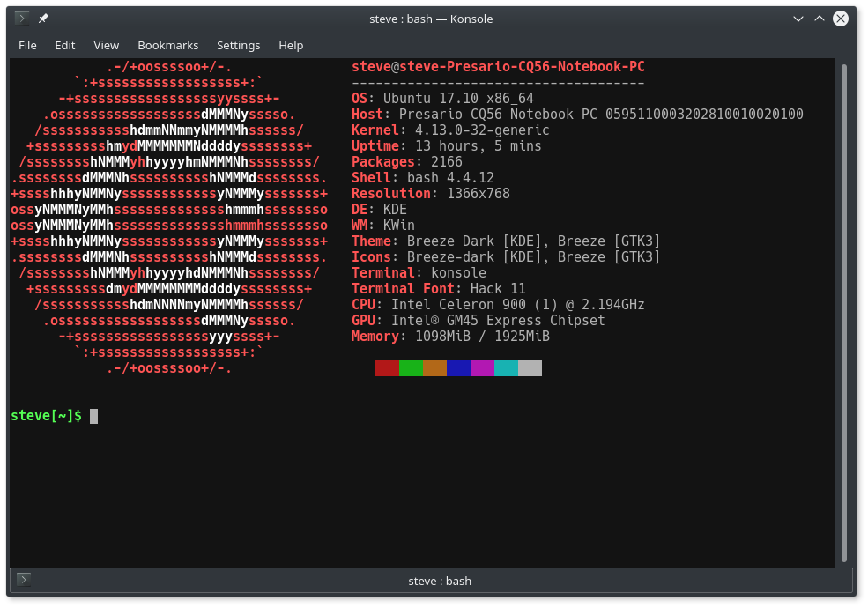
Task: Click the gray color swatch
Action: (x=529, y=367)
